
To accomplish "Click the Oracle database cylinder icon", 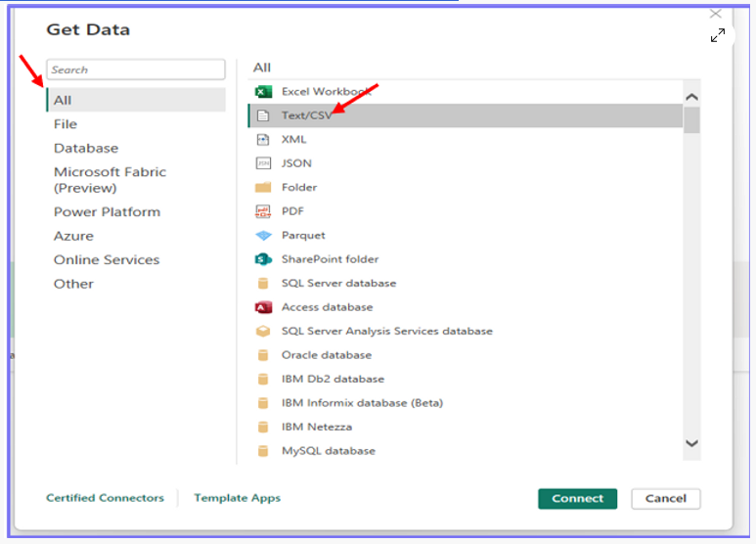I will coord(263,355).
